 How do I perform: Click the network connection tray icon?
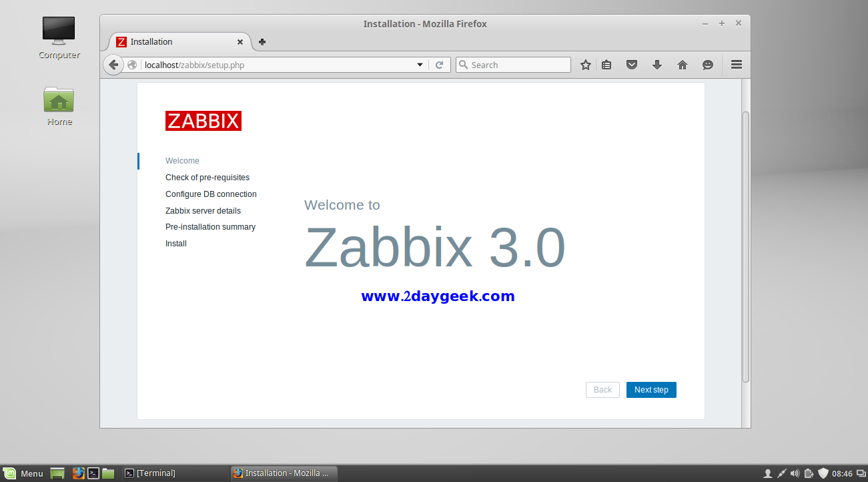pos(782,473)
